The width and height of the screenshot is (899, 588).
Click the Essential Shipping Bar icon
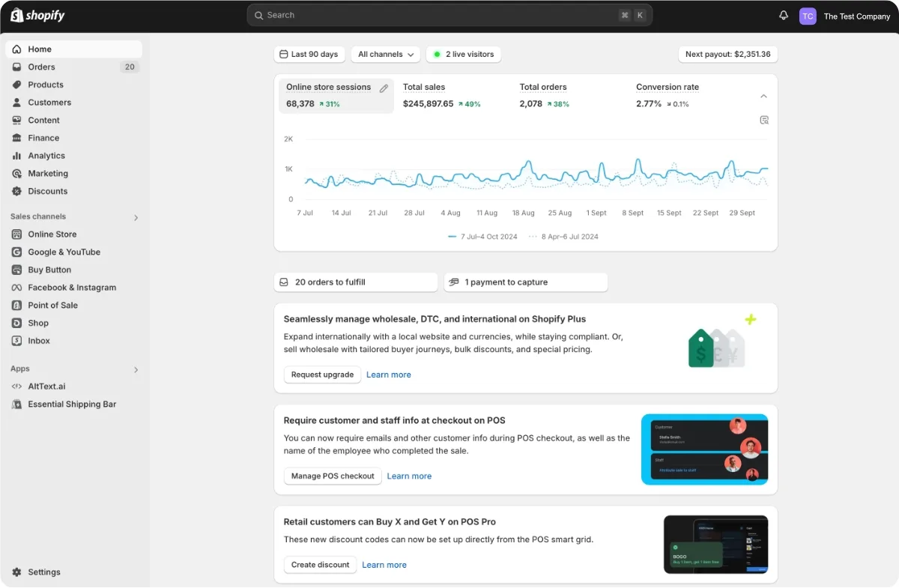point(16,404)
